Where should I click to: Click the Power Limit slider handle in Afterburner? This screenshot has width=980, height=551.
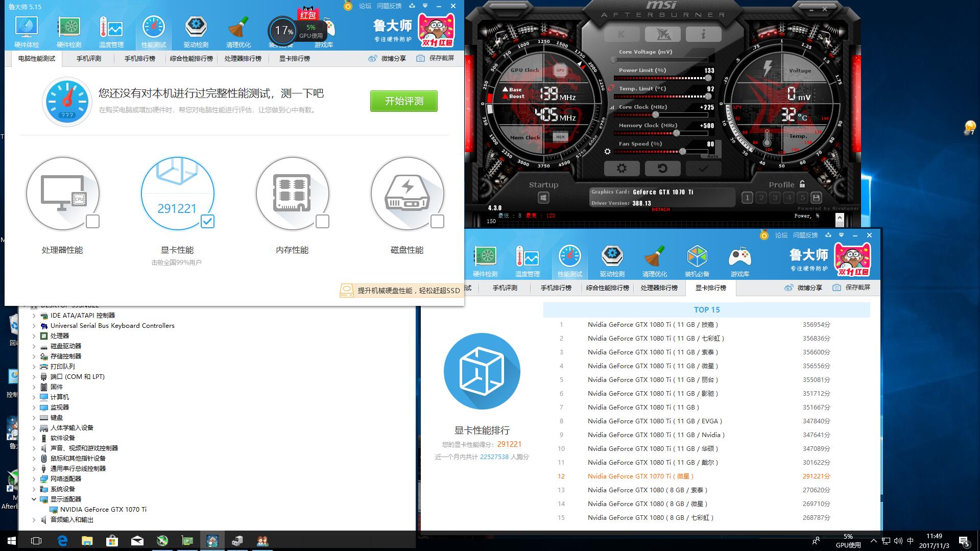[708, 78]
